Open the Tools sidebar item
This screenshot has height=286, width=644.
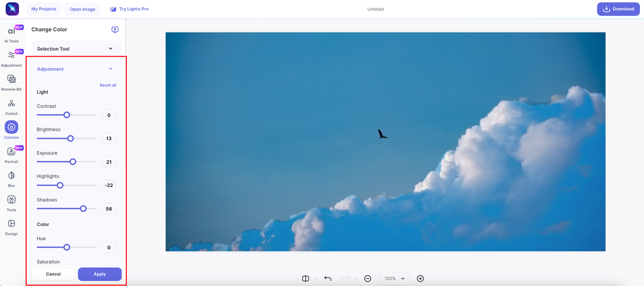(x=12, y=203)
